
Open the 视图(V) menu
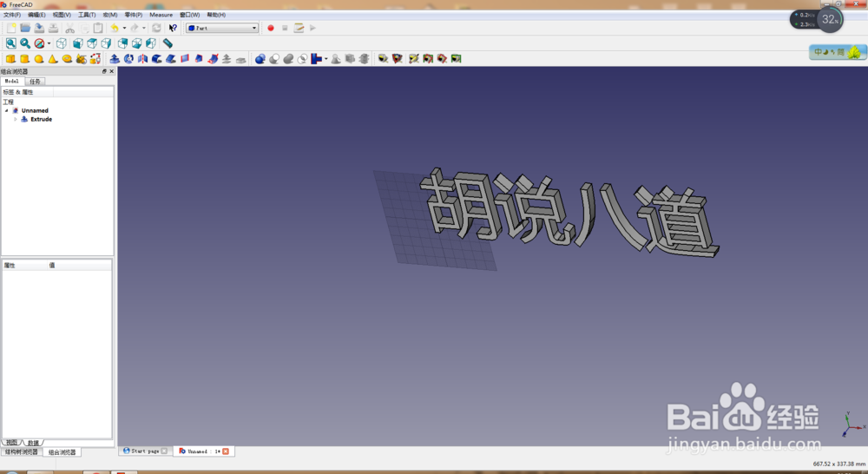(62, 15)
